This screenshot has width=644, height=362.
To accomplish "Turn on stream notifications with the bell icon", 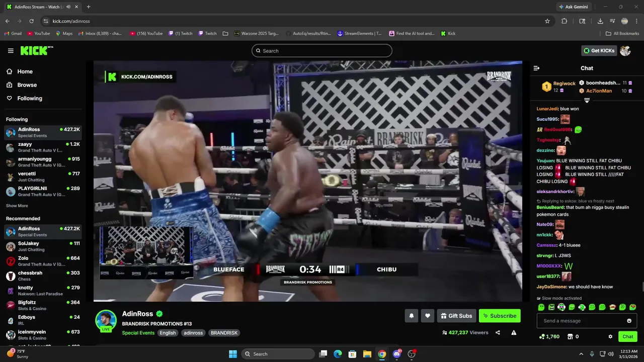I will tap(412, 316).
